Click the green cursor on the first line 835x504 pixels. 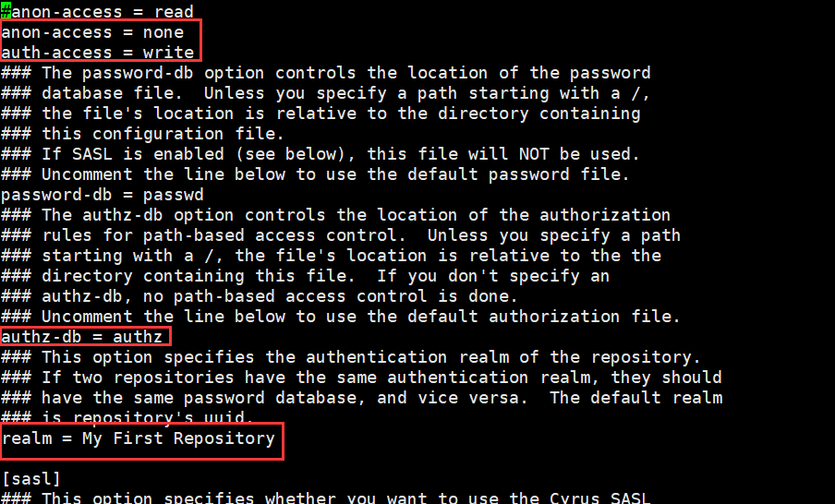[x=6, y=12]
